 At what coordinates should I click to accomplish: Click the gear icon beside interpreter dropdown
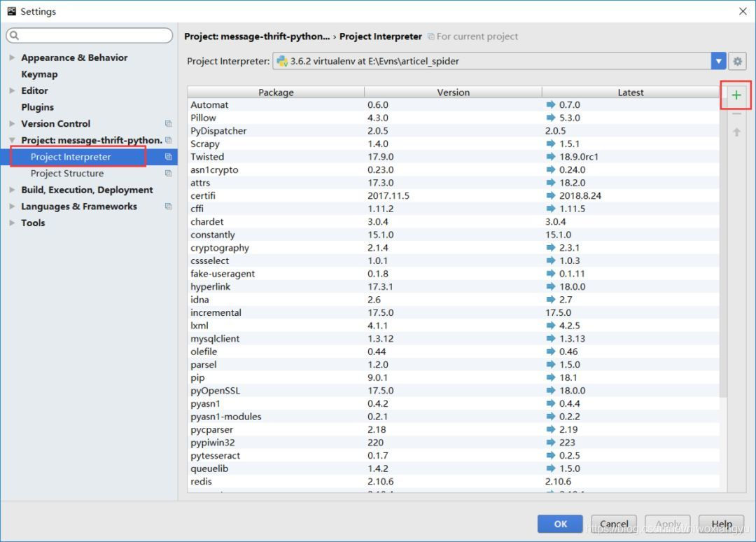click(737, 61)
